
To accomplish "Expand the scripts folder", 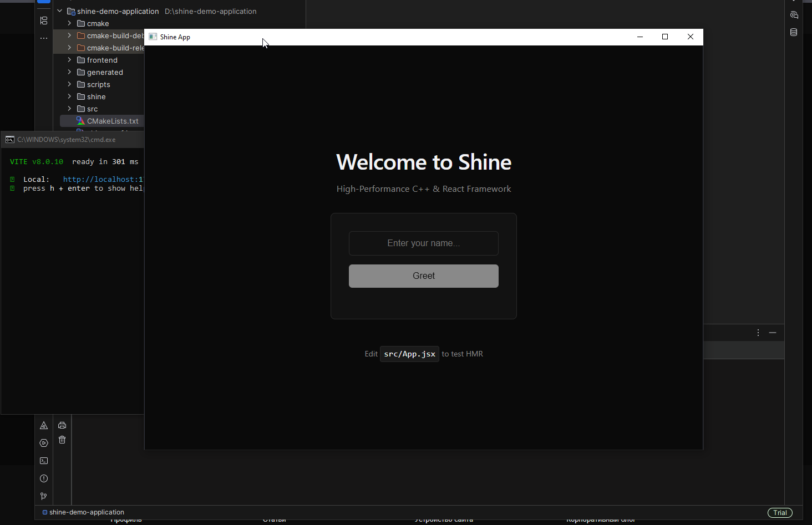I will click(x=69, y=84).
